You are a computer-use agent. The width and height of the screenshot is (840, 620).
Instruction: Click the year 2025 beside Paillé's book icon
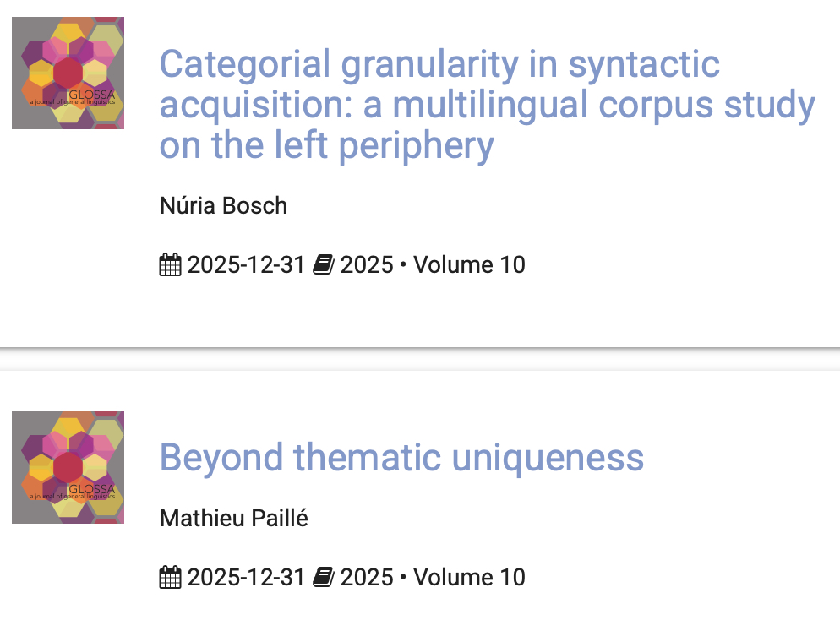tap(367, 578)
